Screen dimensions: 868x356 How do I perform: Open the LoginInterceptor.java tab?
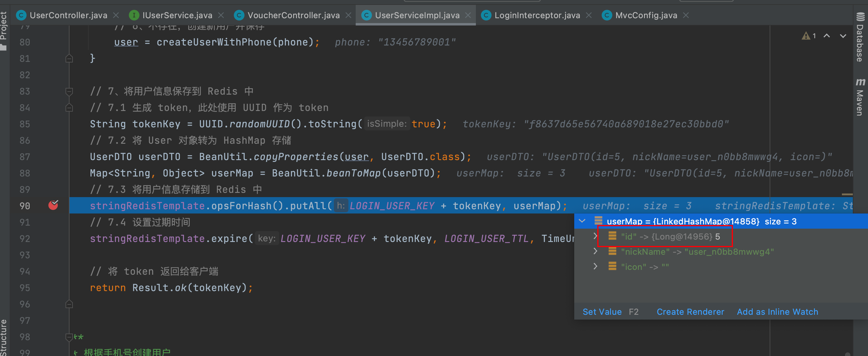(x=537, y=15)
